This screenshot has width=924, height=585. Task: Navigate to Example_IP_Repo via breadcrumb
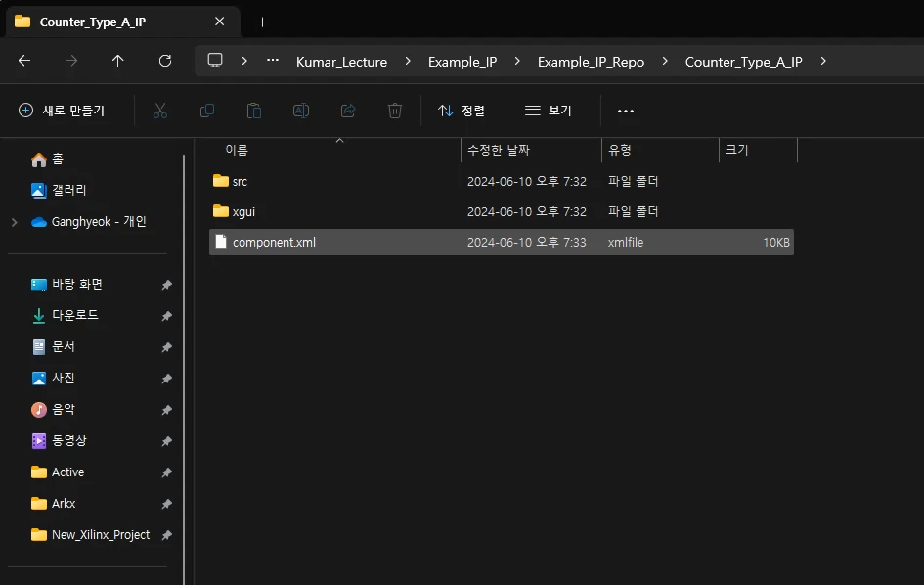click(x=589, y=61)
